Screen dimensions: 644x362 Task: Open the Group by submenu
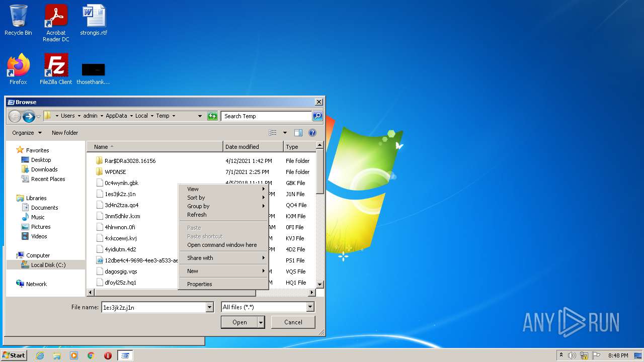tap(223, 206)
